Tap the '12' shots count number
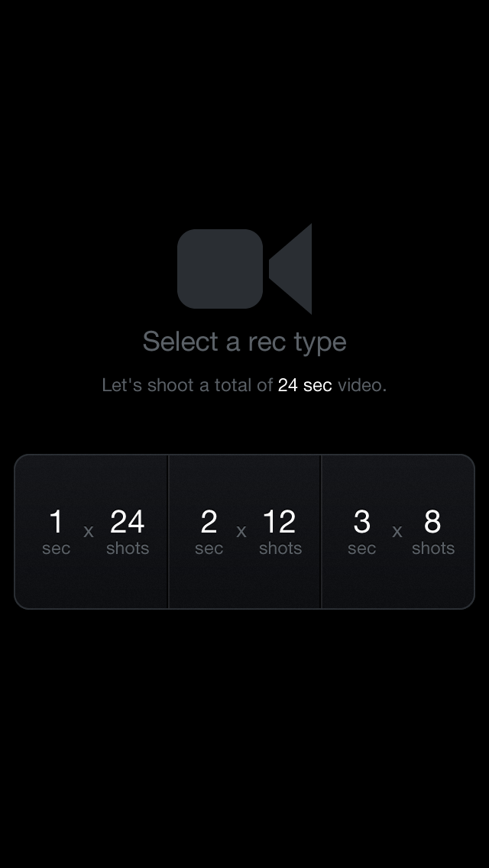Image resolution: width=489 pixels, height=868 pixels. 279,523
